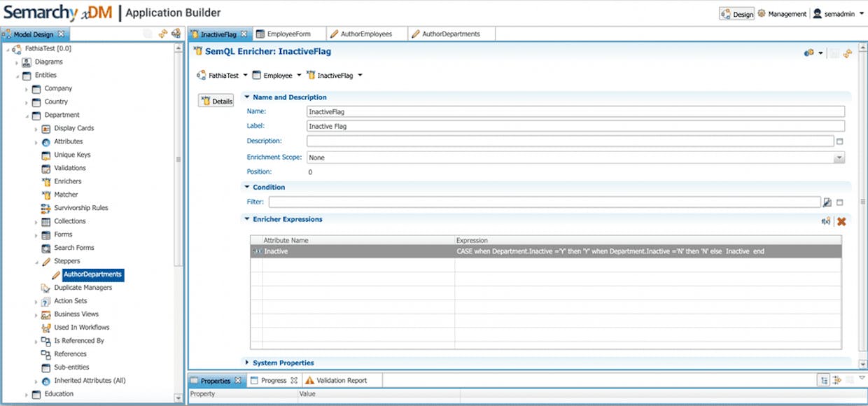Close the InactiveFlag editor tab
Viewport: 868px width, 406px height.
point(243,34)
